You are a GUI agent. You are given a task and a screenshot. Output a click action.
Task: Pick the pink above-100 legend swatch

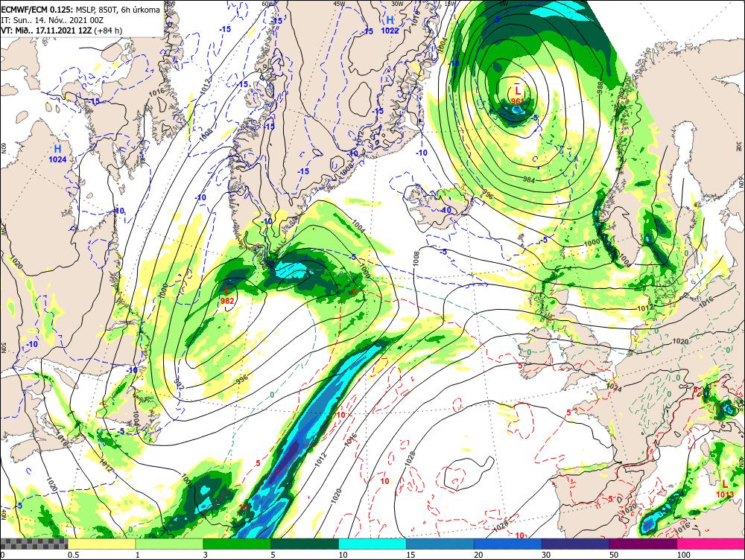click(711, 544)
